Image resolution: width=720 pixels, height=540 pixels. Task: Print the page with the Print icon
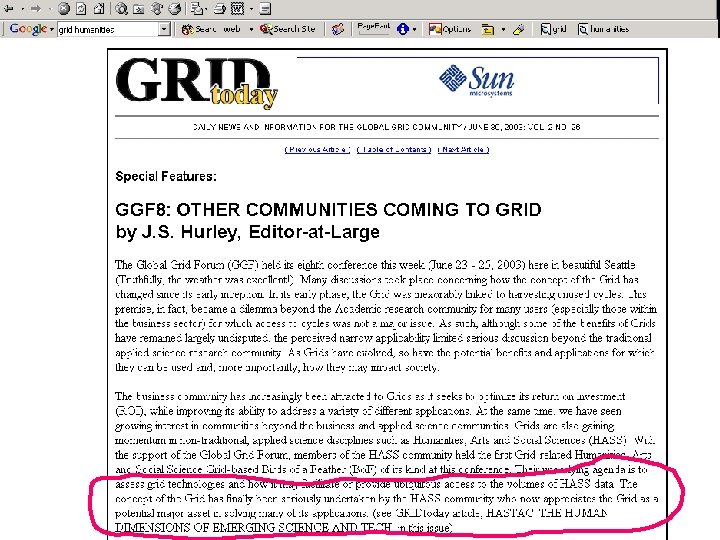(x=220, y=8)
